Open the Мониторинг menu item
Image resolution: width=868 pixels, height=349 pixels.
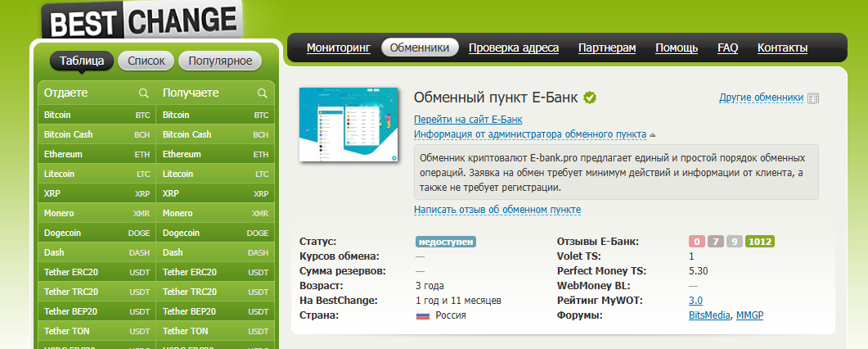pos(338,48)
